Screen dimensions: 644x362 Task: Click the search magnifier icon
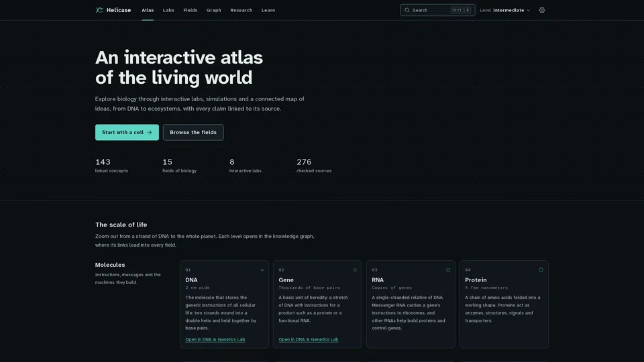coord(407,10)
